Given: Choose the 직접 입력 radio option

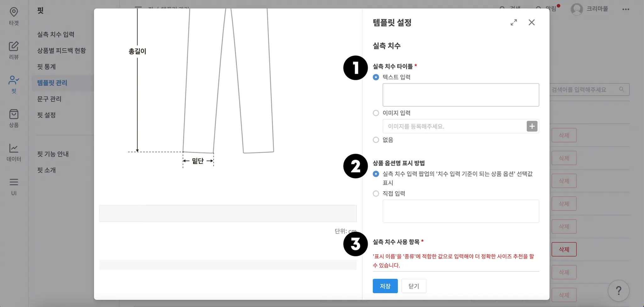Looking at the screenshot, I should pos(376,193).
